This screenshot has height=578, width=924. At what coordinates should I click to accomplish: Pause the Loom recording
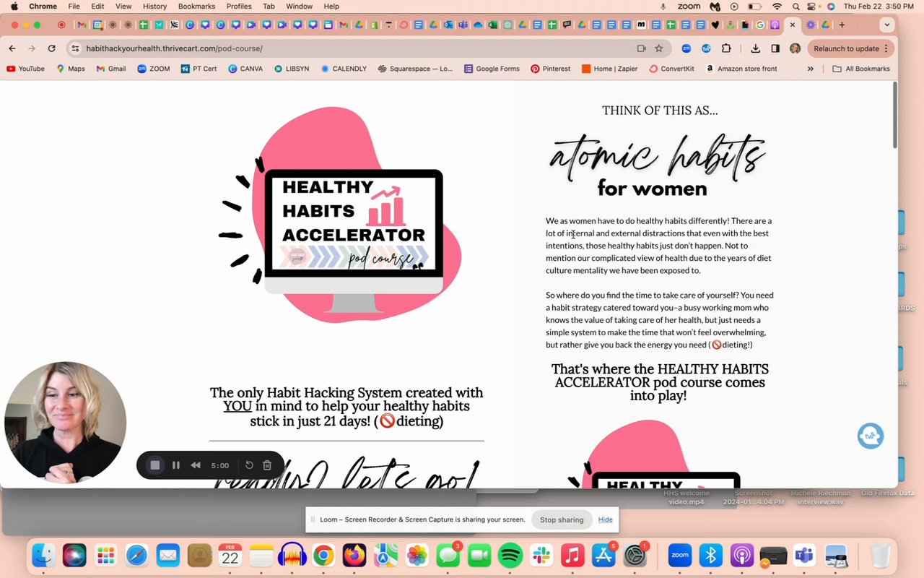175,465
